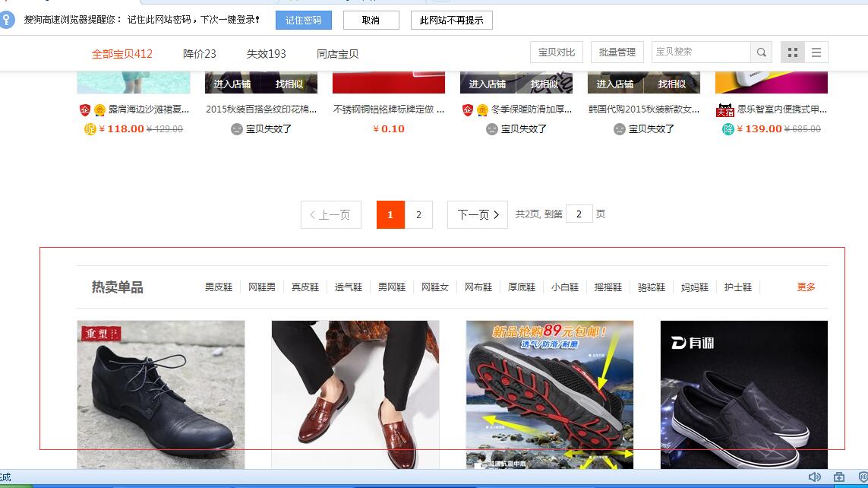Switch to list view layout
Viewport: 868px width, 488px height.
pyautogui.click(x=817, y=52)
